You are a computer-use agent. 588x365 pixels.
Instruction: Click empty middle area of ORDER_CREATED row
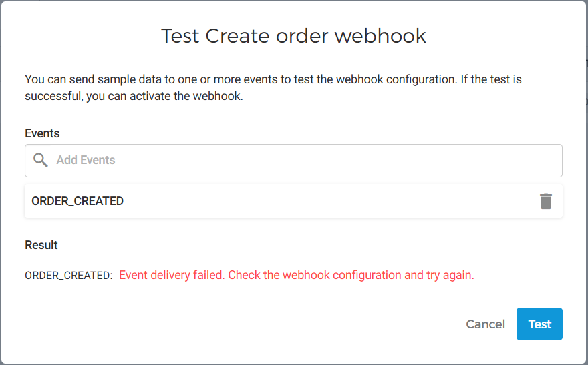pos(321,201)
